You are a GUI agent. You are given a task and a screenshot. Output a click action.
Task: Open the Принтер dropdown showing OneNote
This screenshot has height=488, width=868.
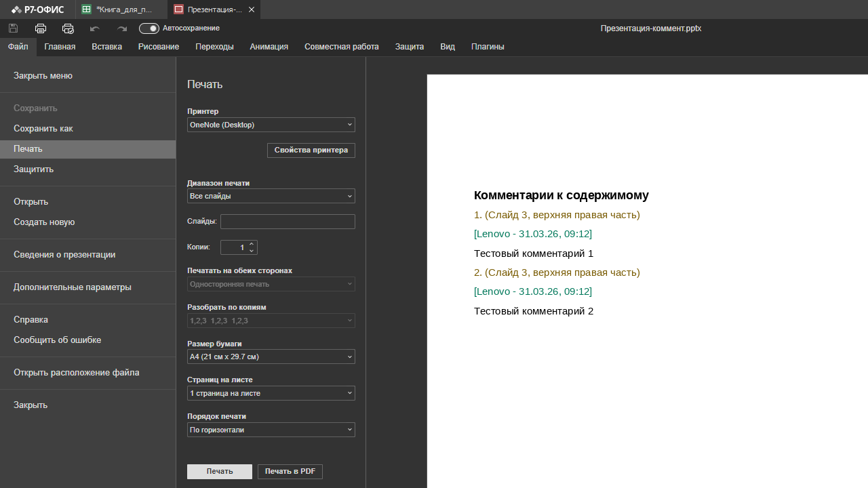271,125
